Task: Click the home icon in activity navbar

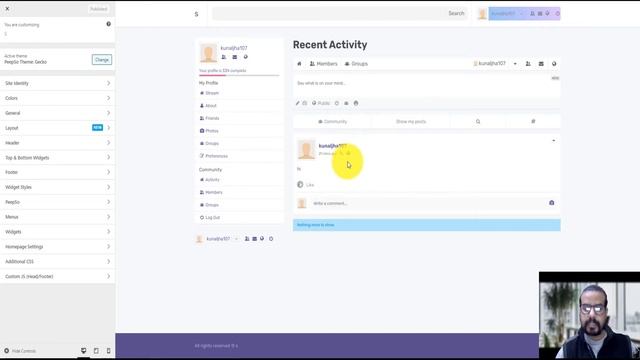Action: click(x=299, y=64)
